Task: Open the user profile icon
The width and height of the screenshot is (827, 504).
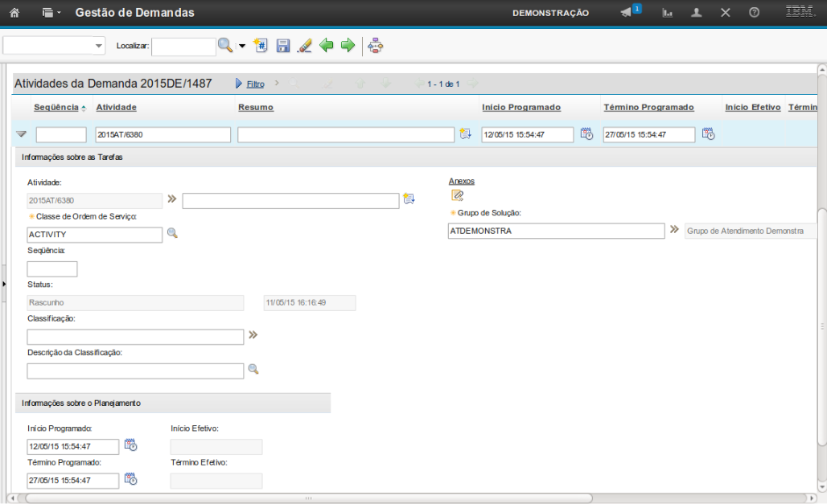Action: point(697,13)
